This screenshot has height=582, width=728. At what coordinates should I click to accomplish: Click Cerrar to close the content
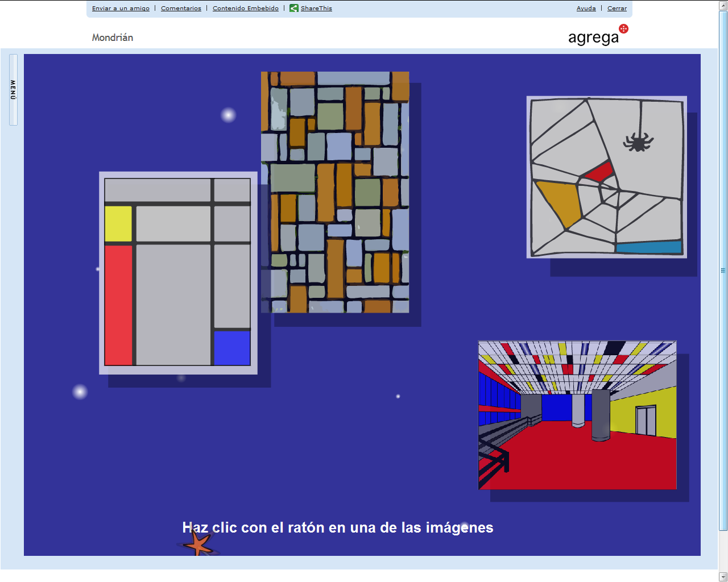(617, 9)
